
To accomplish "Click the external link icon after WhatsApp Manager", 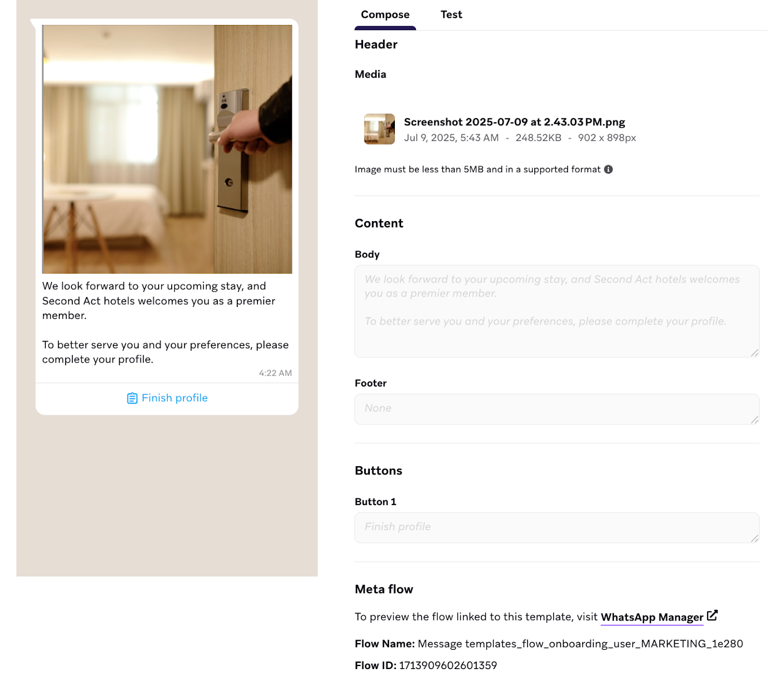I will click(x=712, y=615).
